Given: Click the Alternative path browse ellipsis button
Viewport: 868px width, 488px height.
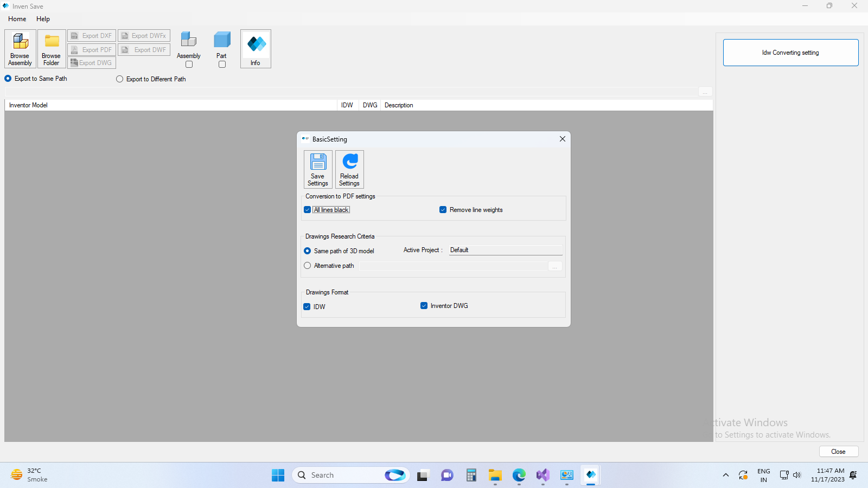Looking at the screenshot, I should click(555, 266).
